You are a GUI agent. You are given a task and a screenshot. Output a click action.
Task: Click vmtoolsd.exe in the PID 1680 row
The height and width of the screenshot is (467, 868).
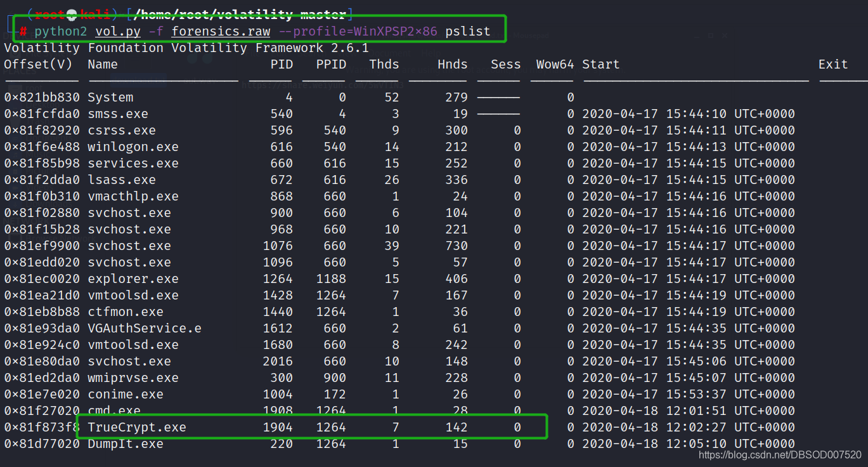tap(133, 345)
